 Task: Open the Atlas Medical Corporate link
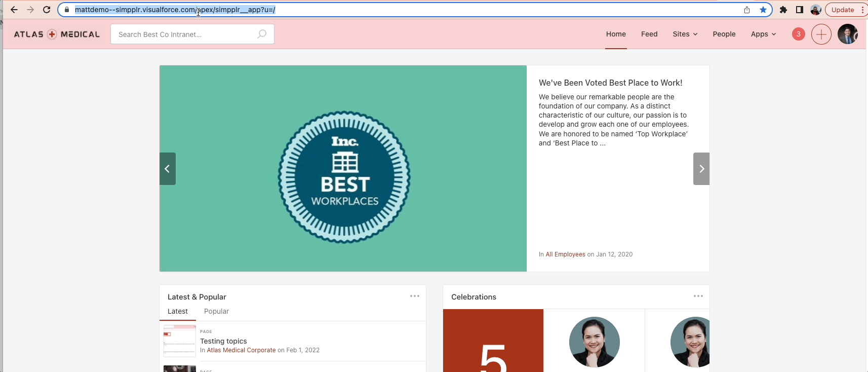241,350
